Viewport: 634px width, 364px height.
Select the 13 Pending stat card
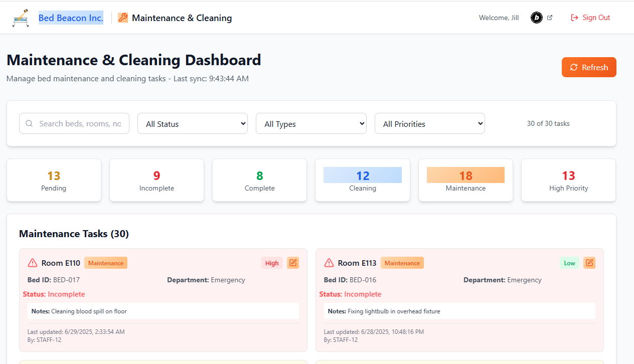tap(54, 180)
